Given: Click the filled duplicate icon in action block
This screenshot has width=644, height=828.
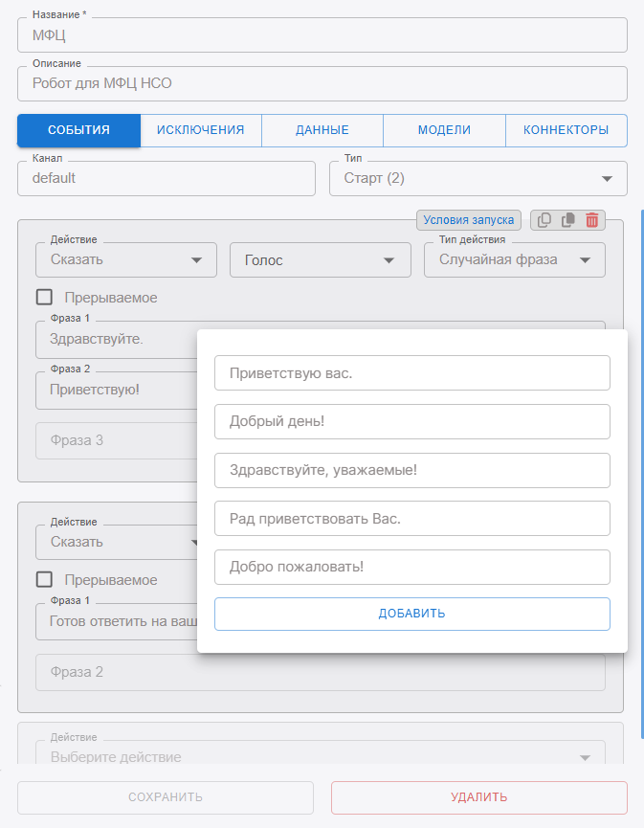Looking at the screenshot, I should coord(567,220).
